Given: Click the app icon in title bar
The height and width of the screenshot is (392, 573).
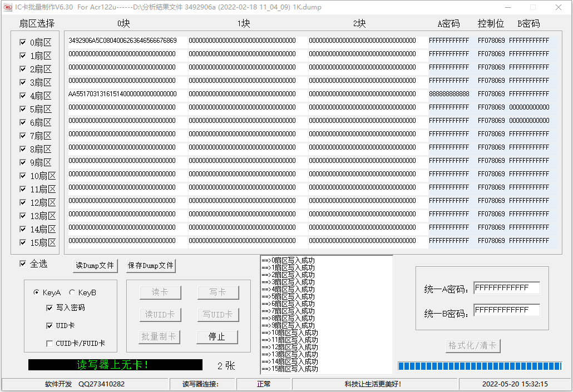Looking at the screenshot, I should pyautogui.click(x=8, y=7).
